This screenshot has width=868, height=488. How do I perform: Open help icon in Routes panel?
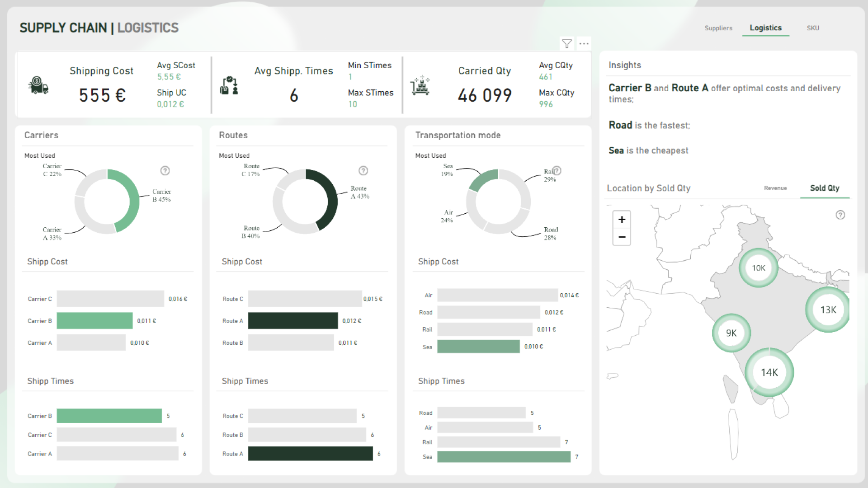pos(363,170)
